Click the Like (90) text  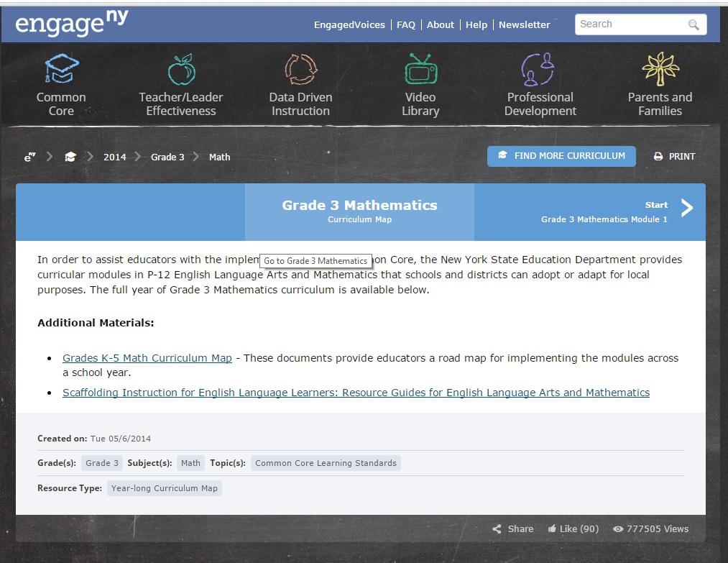pos(579,528)
